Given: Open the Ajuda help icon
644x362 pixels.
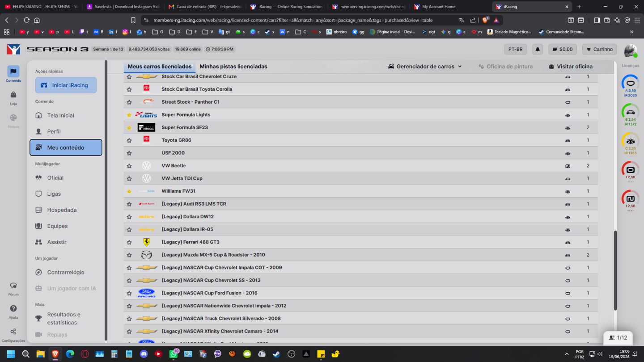Looking at the screenshot, I should 13,311.
